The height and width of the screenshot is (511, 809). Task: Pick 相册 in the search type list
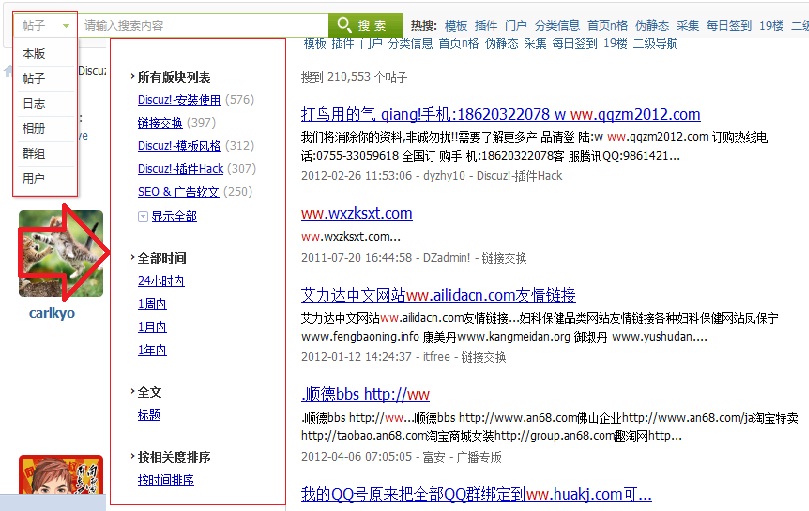(34, 129)
